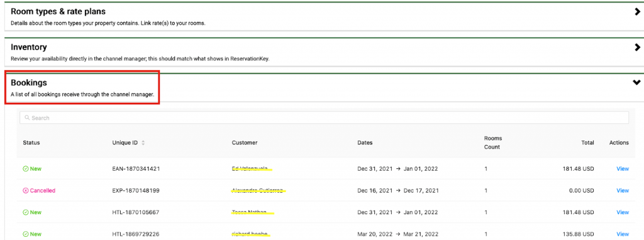This screenshot has width=644, height=240.
Task: Click the Inventory section heading
Action: click(x=29, y=47)
